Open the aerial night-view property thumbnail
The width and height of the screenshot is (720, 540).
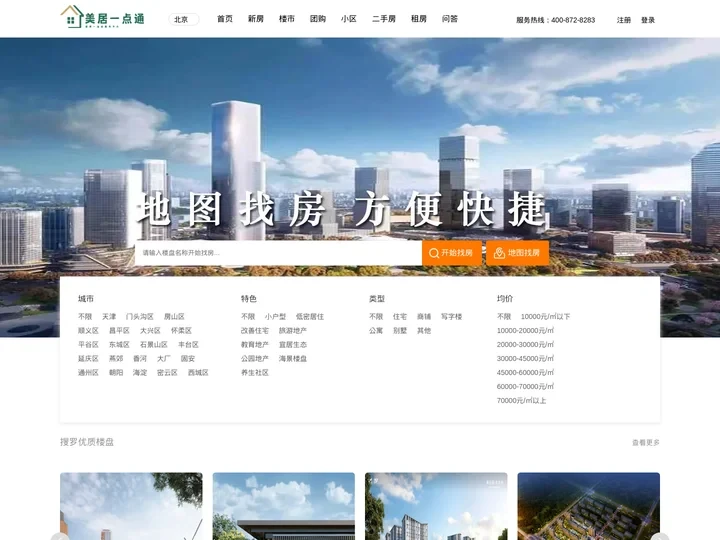click(589, 506)
